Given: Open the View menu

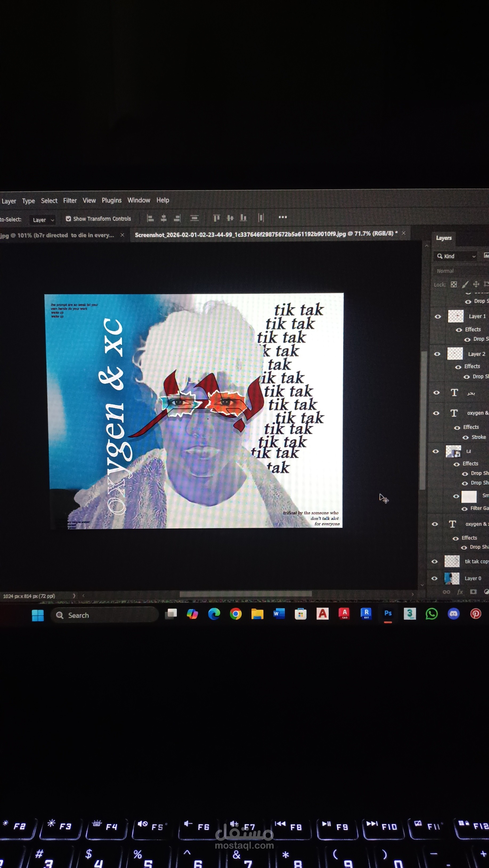Looking at the screenshot, I should [x=89, y=200].
